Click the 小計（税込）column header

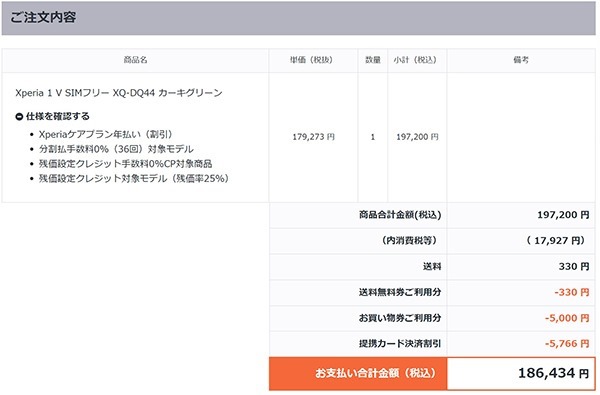click(417, 60)
